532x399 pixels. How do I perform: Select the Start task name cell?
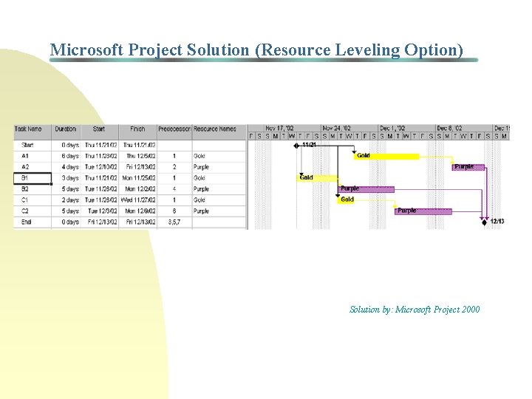pos(33,146)
